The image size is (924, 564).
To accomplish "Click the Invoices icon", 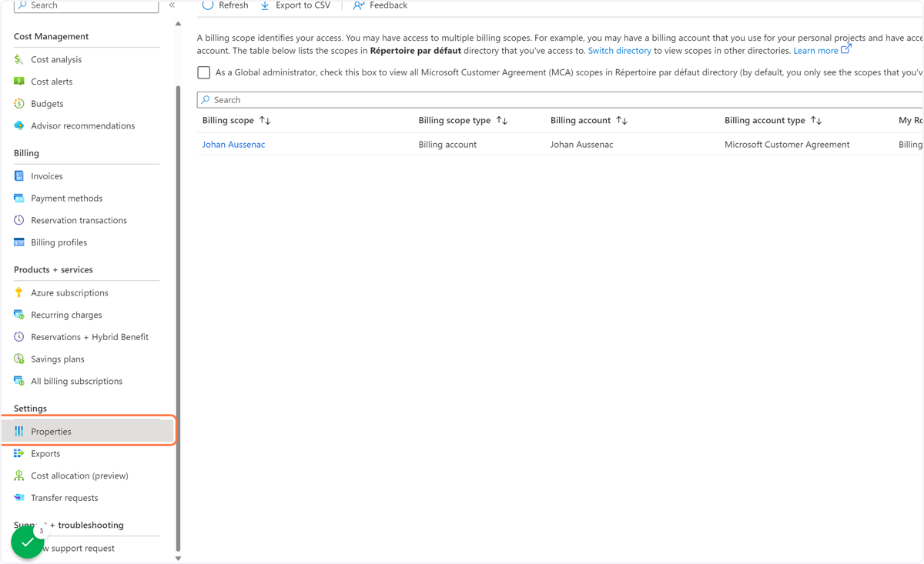I will (19, 176).
